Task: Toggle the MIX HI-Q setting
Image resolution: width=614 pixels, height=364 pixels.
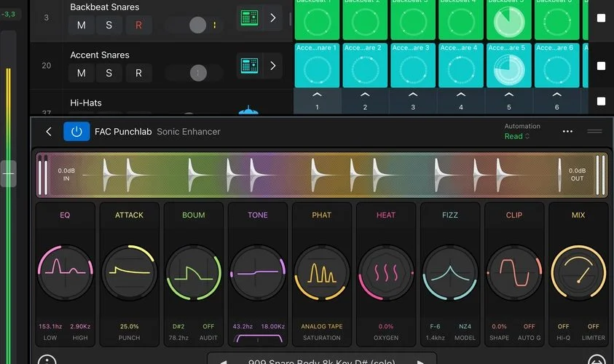Action: coord(564,331)
